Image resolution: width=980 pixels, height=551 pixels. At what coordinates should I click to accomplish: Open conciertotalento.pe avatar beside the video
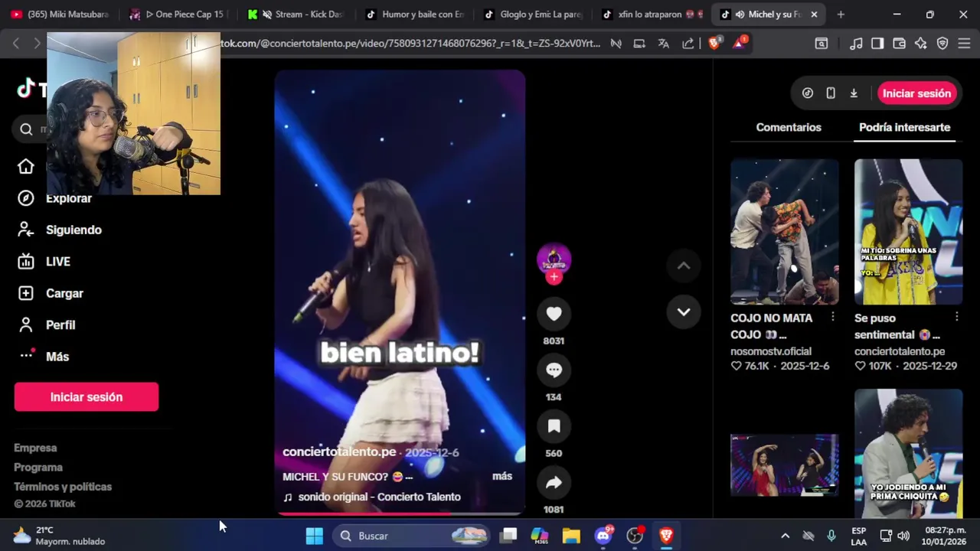(554, 259)
